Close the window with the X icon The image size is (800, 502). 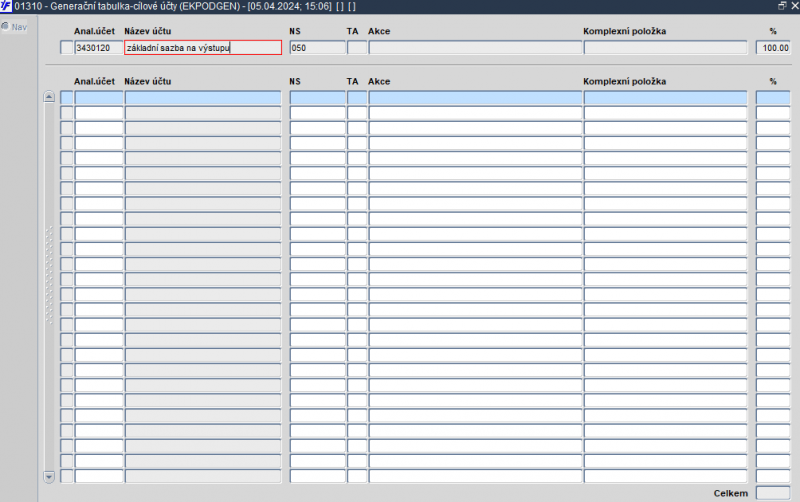(x=794, y=6)
